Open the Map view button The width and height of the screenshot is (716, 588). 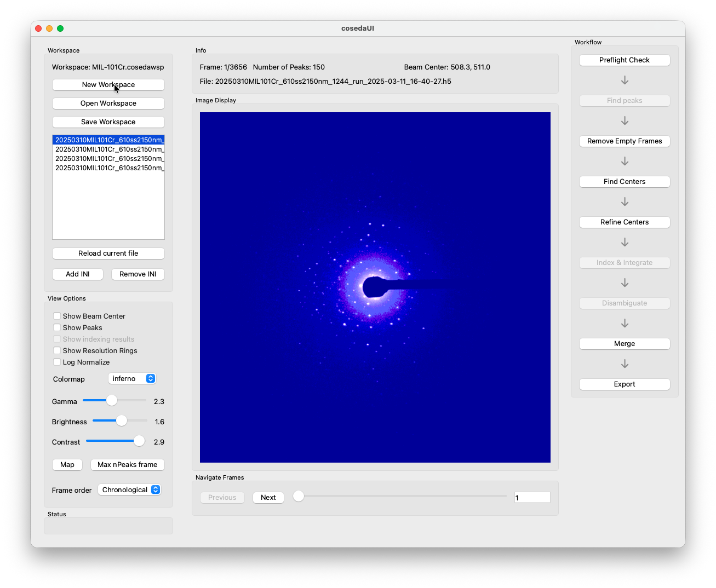tap(67, 465)
